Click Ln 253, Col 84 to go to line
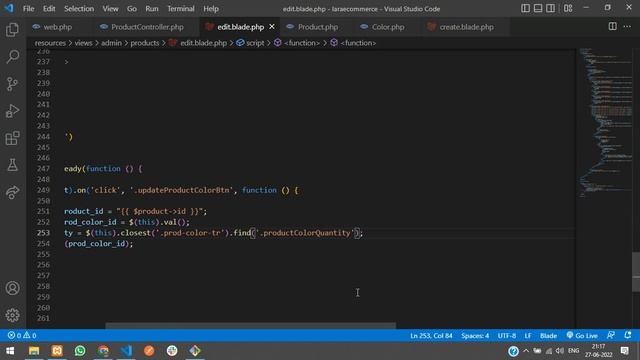 tap(431, 336)
